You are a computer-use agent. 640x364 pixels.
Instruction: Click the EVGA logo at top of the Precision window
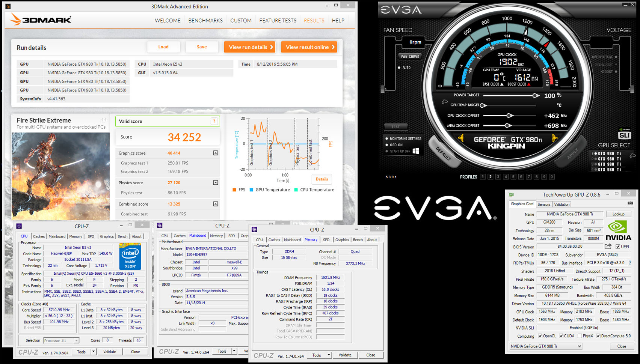pyautogui.click(x=402, y=10)
